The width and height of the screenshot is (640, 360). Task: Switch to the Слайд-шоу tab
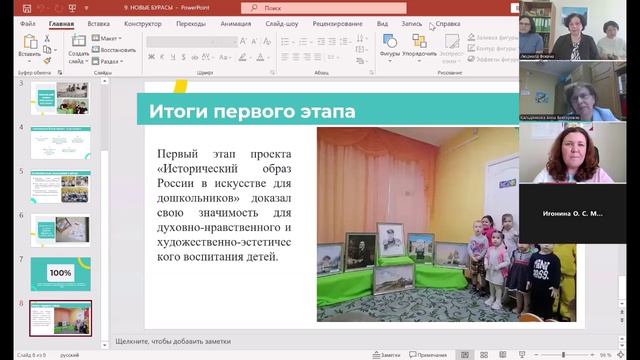click(x=282, y=24)
